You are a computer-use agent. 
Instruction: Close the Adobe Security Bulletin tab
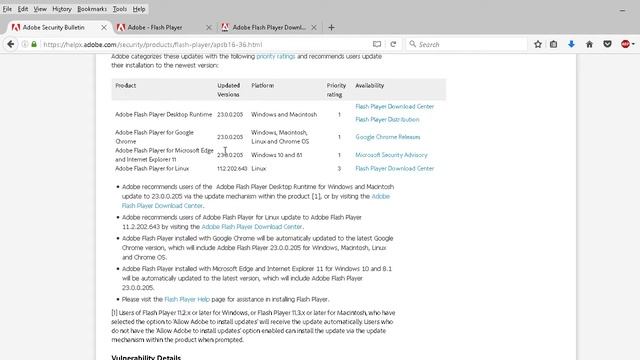pos(104,27)
